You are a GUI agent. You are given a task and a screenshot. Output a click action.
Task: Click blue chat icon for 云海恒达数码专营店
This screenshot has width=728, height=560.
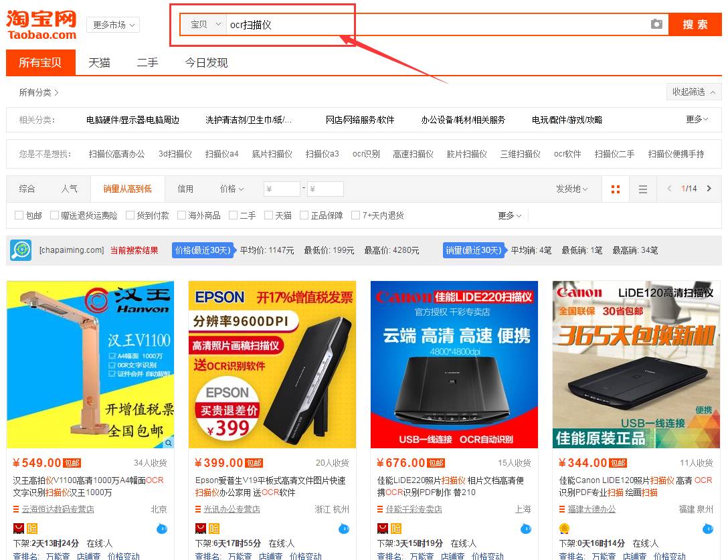click(162, 529)
